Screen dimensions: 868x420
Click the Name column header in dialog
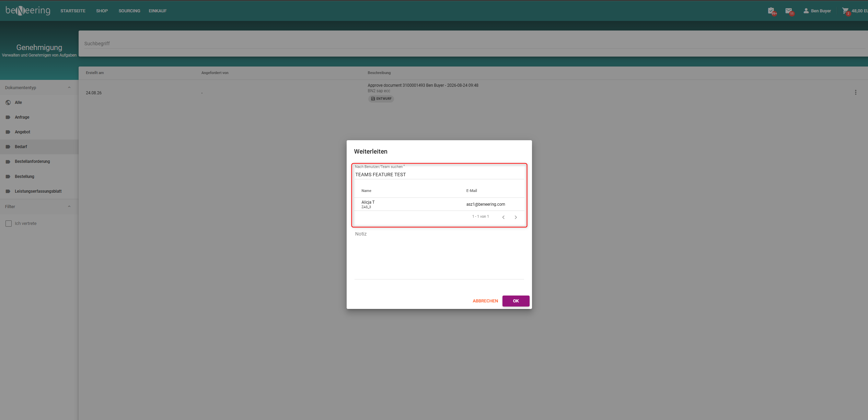366,191
